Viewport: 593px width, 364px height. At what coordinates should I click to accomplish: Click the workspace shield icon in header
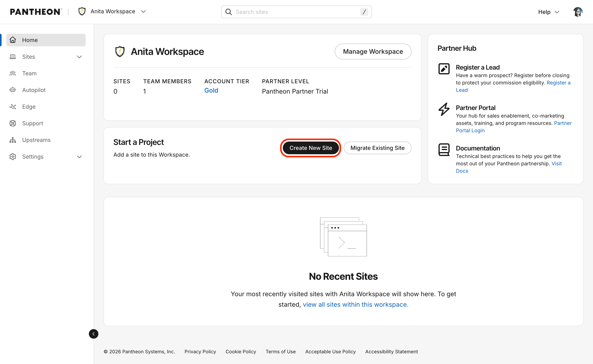coord(82,11)
